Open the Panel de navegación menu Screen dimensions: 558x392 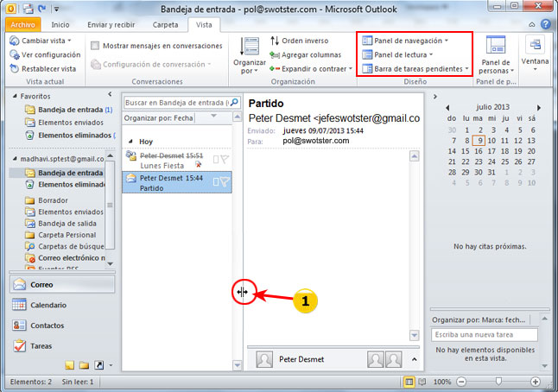tap(405, 41)
